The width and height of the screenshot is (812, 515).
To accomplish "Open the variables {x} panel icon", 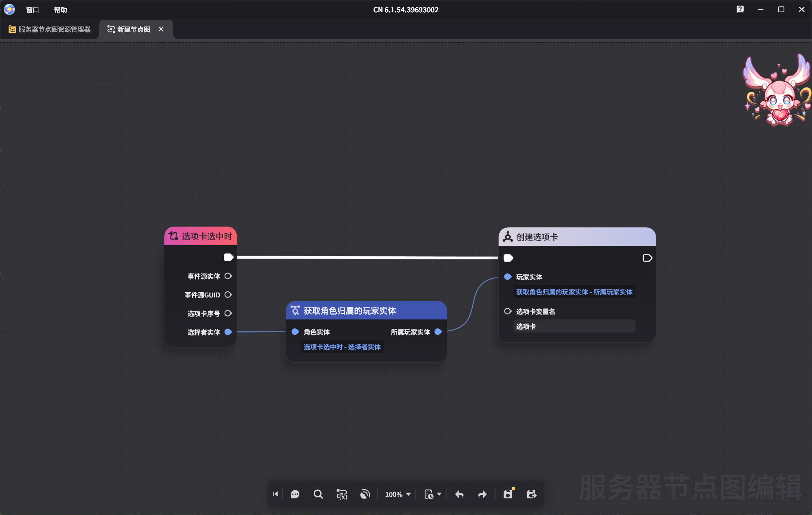I will tap(342, 494).
